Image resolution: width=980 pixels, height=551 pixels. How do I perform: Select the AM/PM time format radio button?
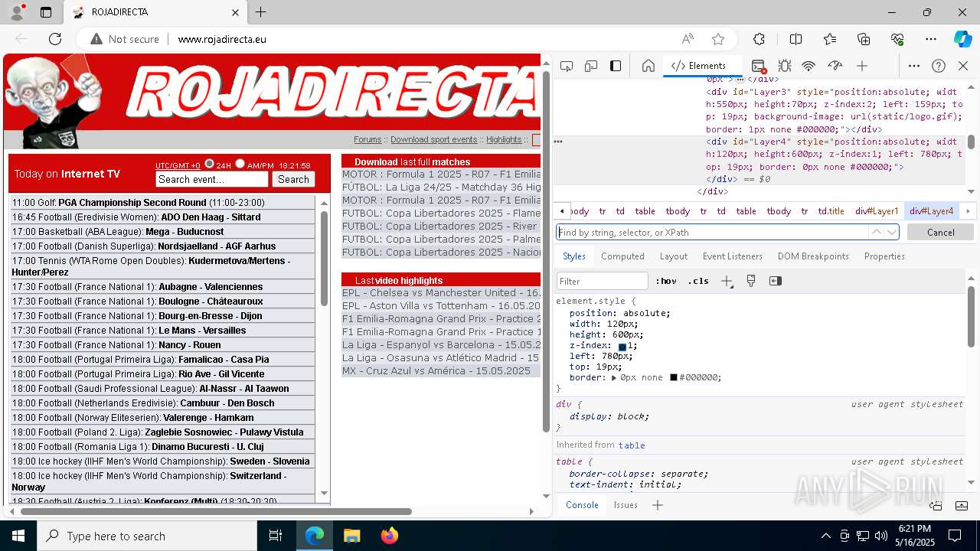240,164
